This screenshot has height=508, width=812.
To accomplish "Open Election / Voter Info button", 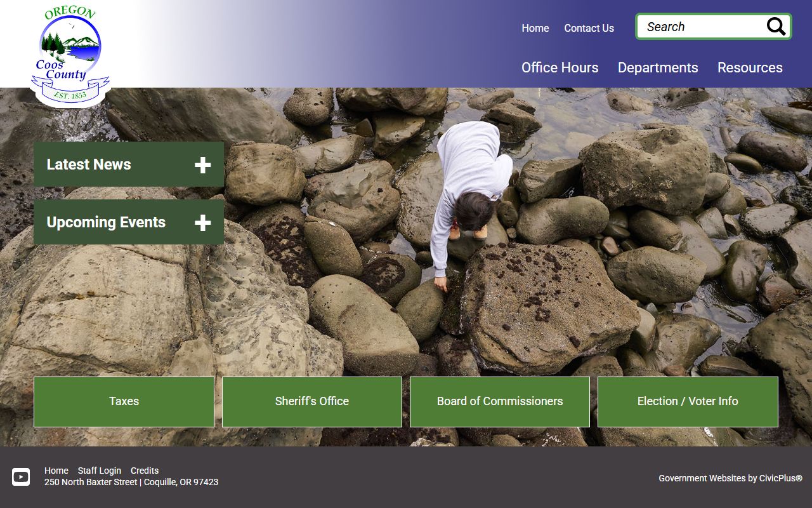I will tap(688, 401).
